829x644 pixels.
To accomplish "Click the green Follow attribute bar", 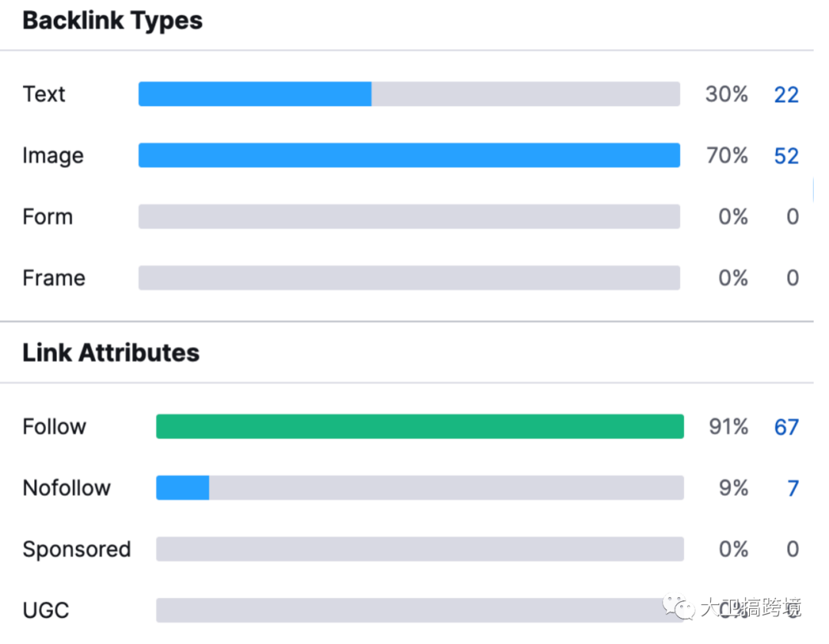I will click(420, 426).
